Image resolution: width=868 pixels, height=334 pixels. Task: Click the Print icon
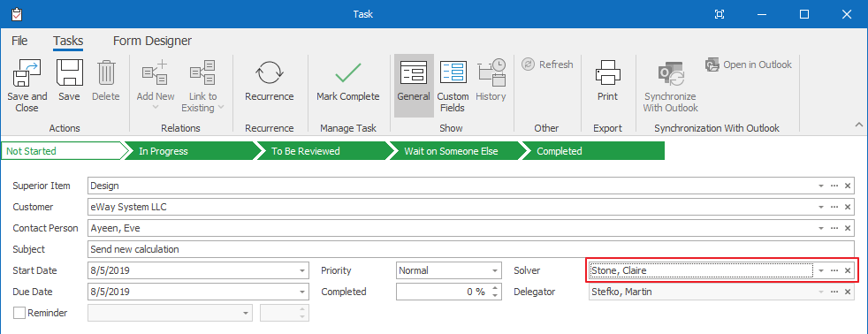[x=607, y=73]
